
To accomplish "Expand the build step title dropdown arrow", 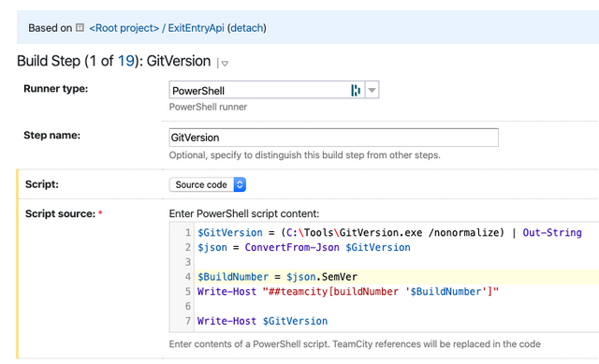I will pos(225,64).
